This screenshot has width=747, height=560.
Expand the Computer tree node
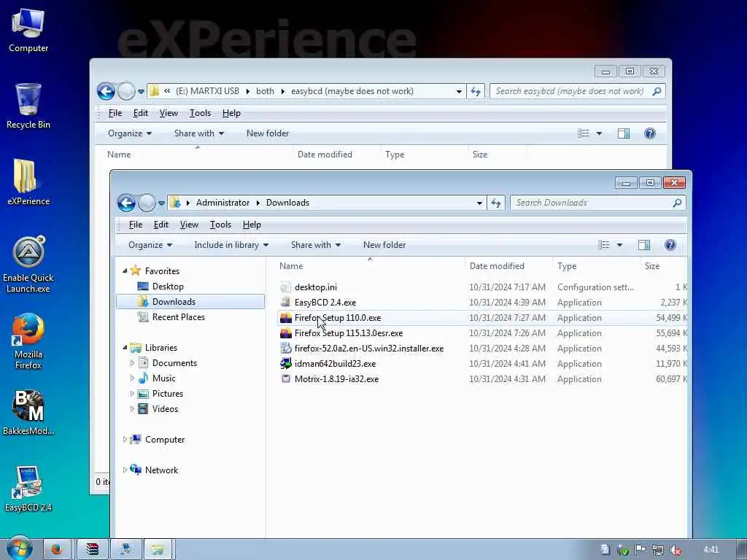(x=125, y=439)
